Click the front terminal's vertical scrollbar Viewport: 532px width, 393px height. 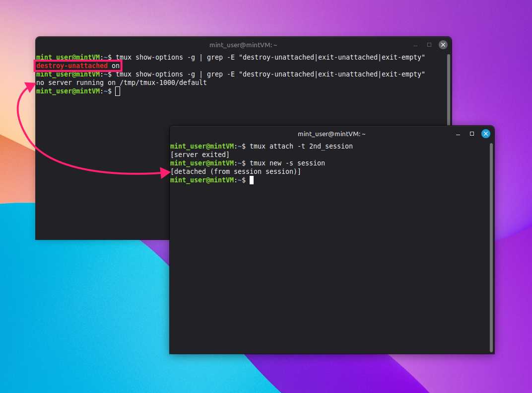point(491,247)
